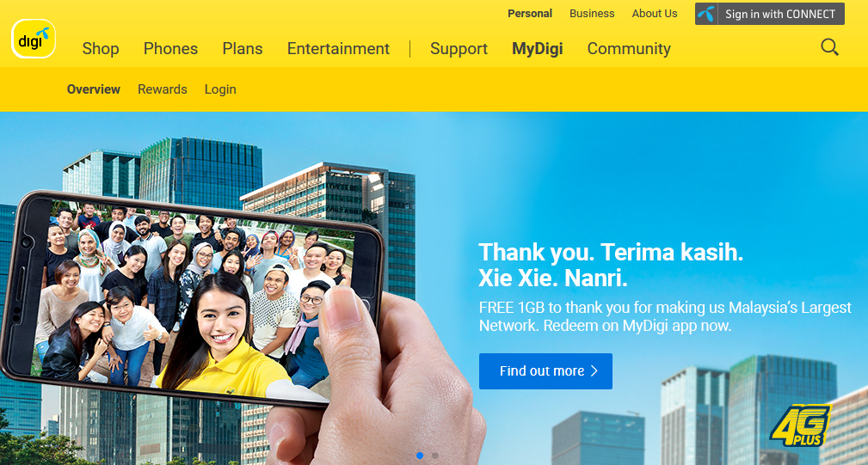
Task: Select the MyDigi menu item
Action: (538, 49)
